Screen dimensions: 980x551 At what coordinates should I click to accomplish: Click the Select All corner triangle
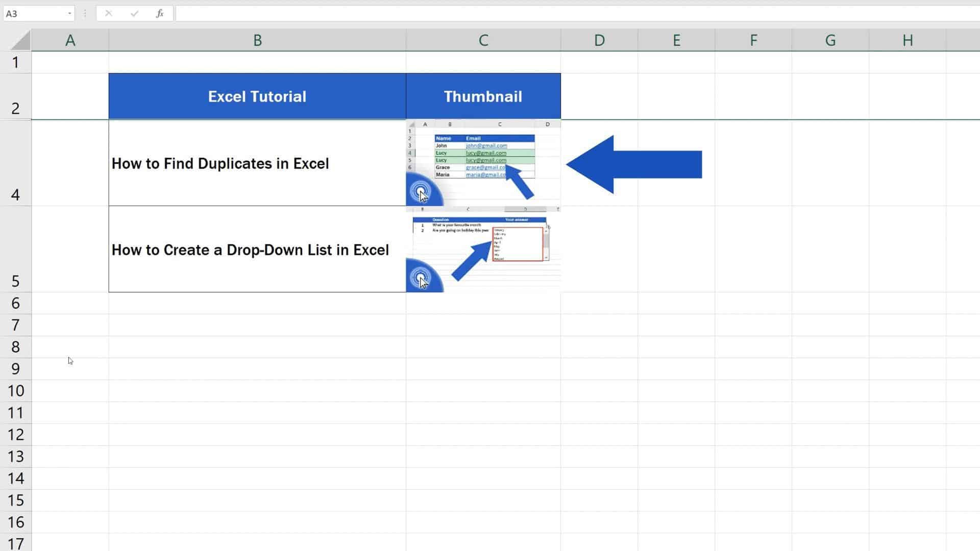(x=21, y=40)
